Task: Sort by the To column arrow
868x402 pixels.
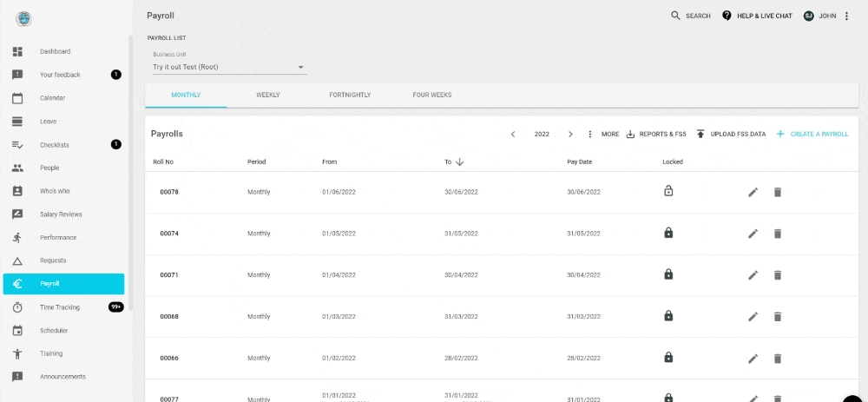Action: [459, 161]
